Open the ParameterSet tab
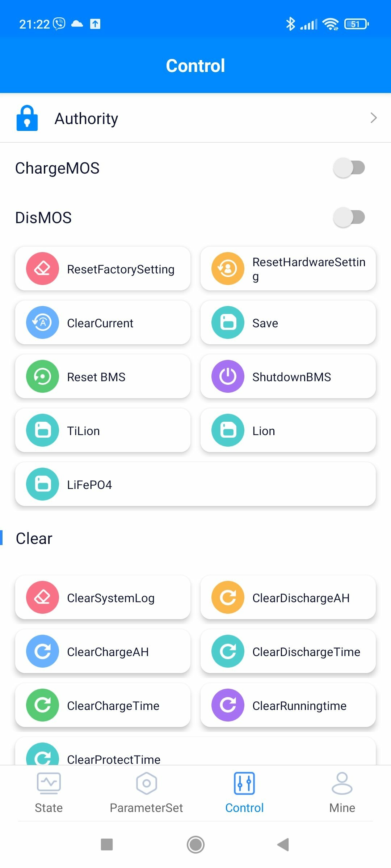391x868 pixels. click(x=147, y=793)
